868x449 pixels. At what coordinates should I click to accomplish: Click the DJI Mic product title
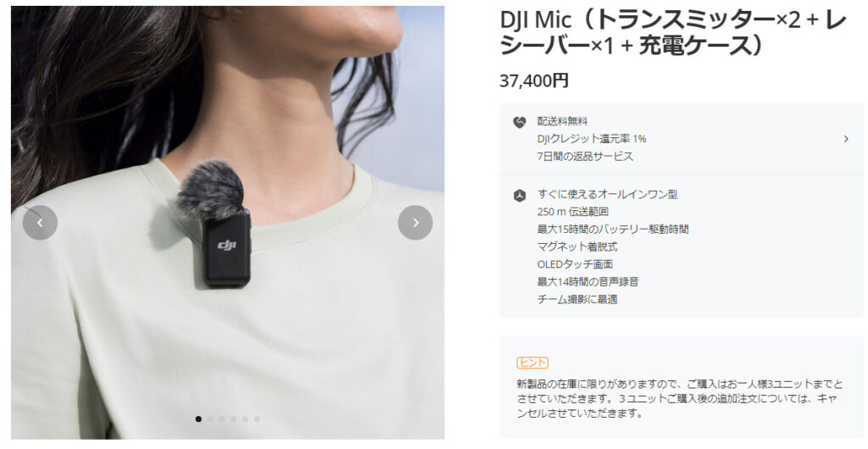point(673,33)
